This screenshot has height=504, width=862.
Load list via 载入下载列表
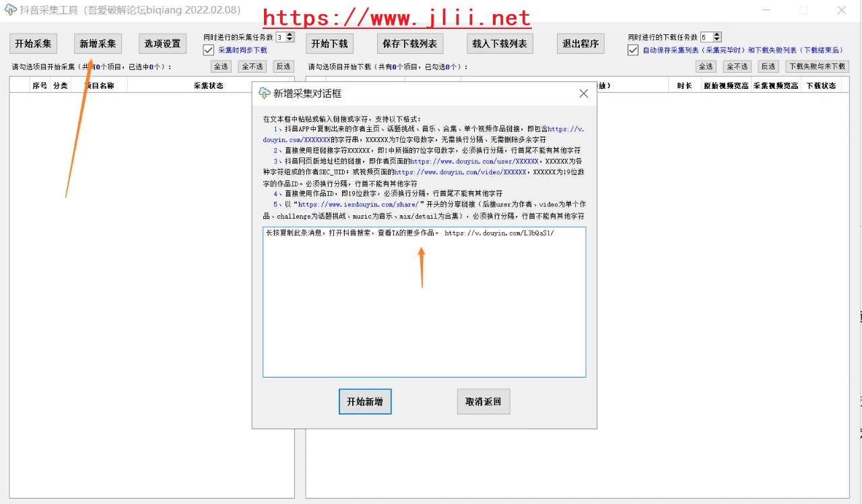click(500, 44)
